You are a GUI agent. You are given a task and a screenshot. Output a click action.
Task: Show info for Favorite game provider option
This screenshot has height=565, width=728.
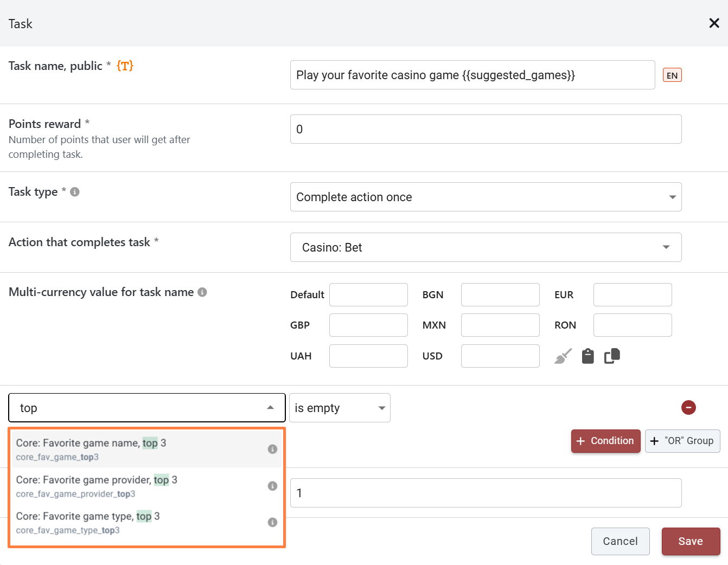(272, 486)
